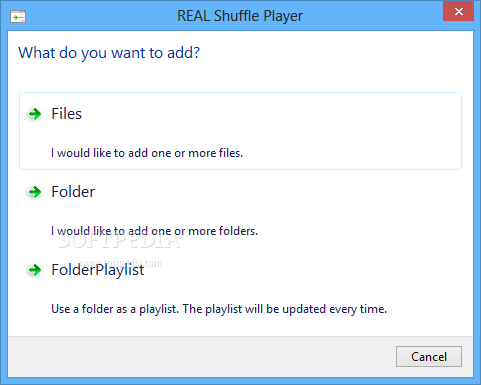Click the word 'Player' in window title

click(x=283, y=16)
